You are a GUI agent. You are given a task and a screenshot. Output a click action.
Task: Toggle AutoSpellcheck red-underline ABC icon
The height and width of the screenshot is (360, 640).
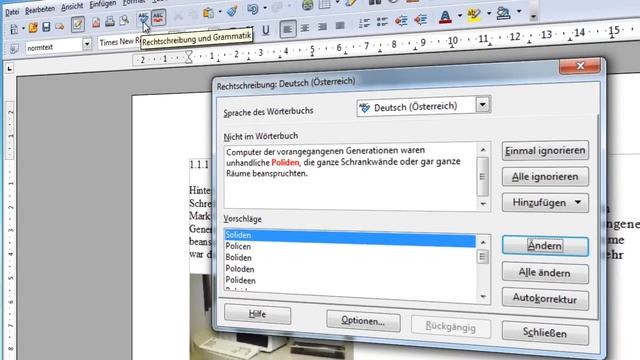click(x=158, y=18)
